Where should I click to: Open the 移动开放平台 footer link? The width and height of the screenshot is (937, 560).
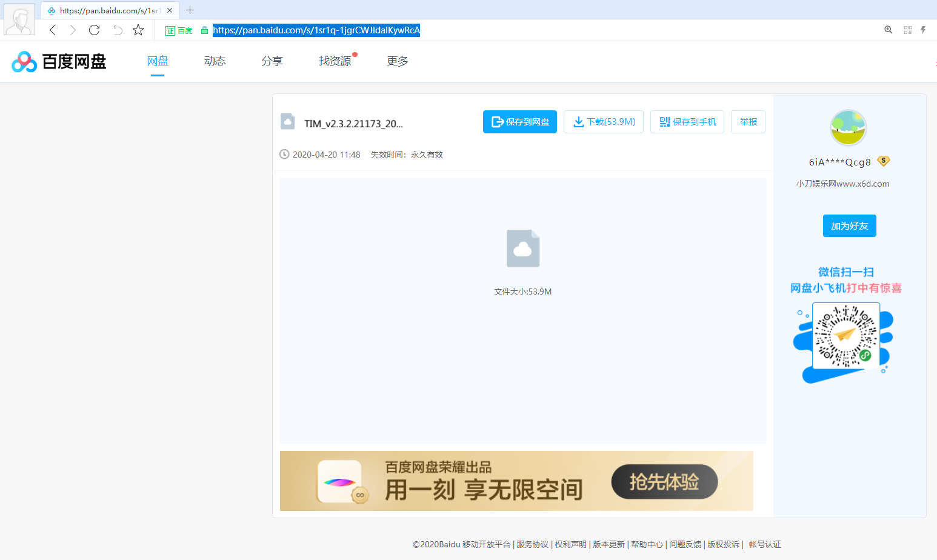487,544
